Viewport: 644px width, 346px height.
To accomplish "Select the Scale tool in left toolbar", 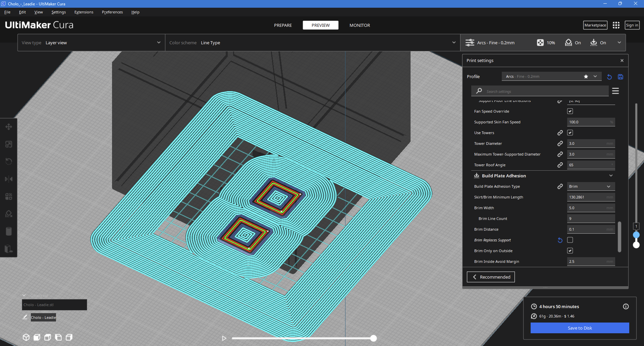I will coord(9,144).
